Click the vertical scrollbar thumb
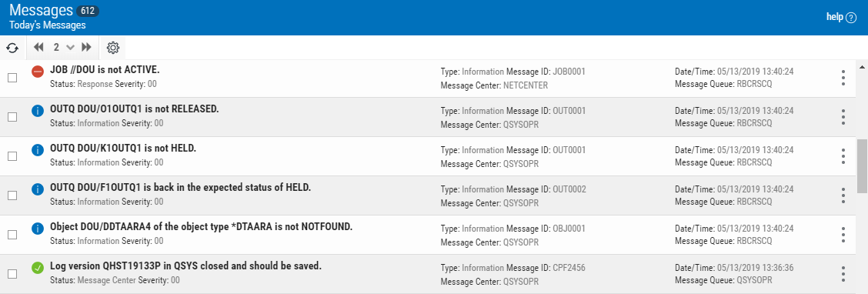 (x=863, y=165)
